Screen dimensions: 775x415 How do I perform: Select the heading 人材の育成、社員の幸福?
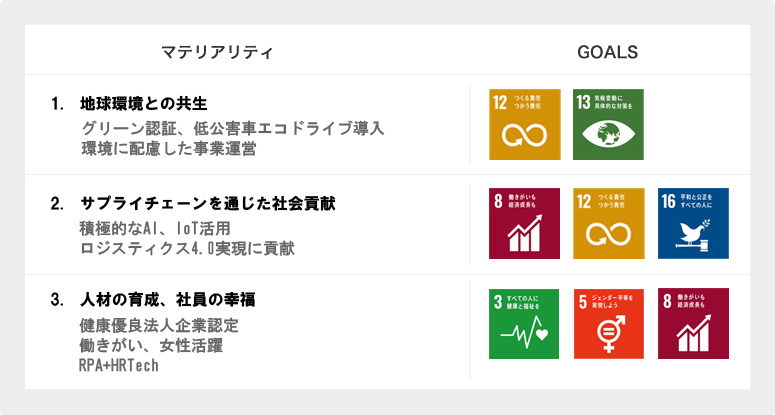168,300
